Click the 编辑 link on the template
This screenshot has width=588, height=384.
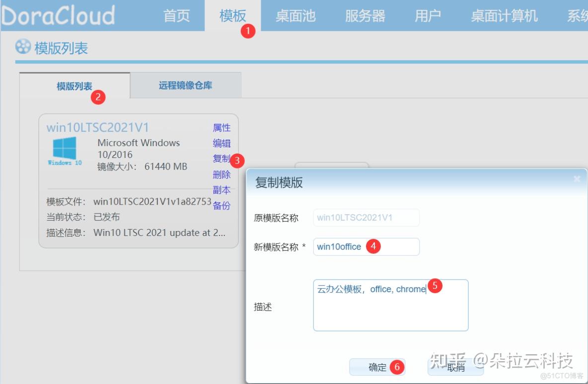click(x=221, y=143)
